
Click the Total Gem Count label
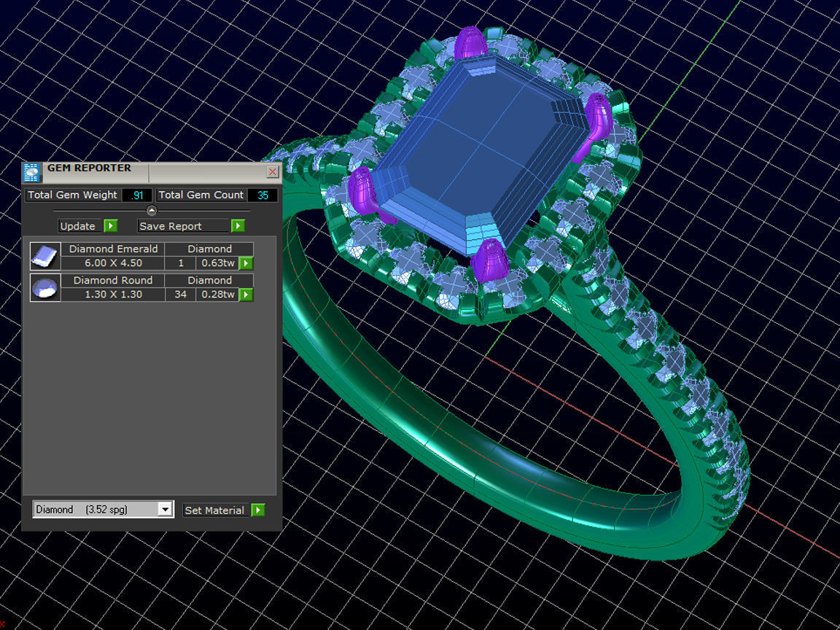pyautogui.click(x=201, y=195)
